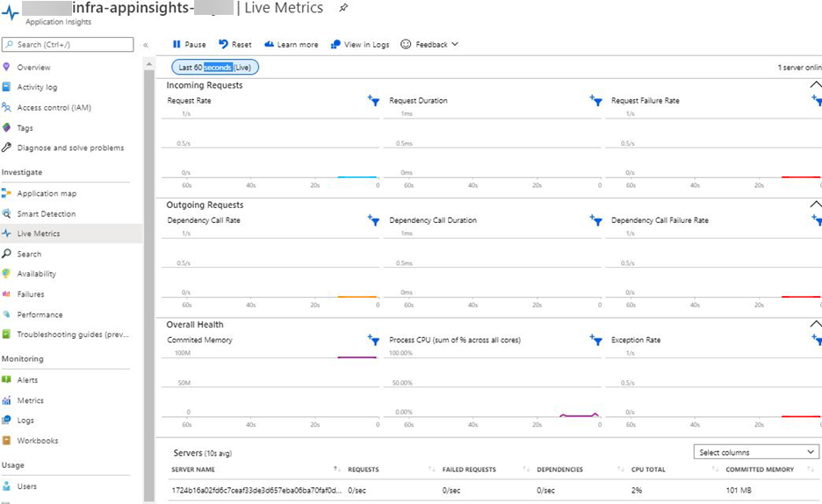Reset the live metrics view
The height and width of the screenshot is (504, 822).
(x=234, y=45)
